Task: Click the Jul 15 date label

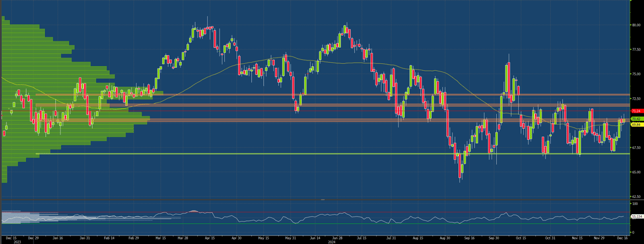Action: [x=362, y=238]
